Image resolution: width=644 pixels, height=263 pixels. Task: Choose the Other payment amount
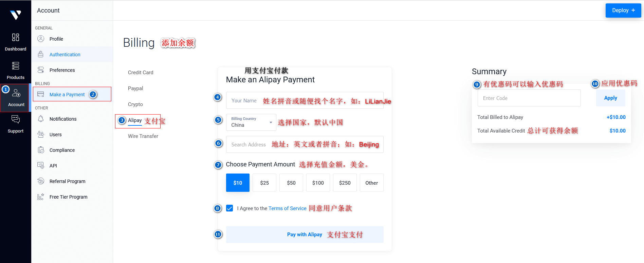click(x=372, y=183)
